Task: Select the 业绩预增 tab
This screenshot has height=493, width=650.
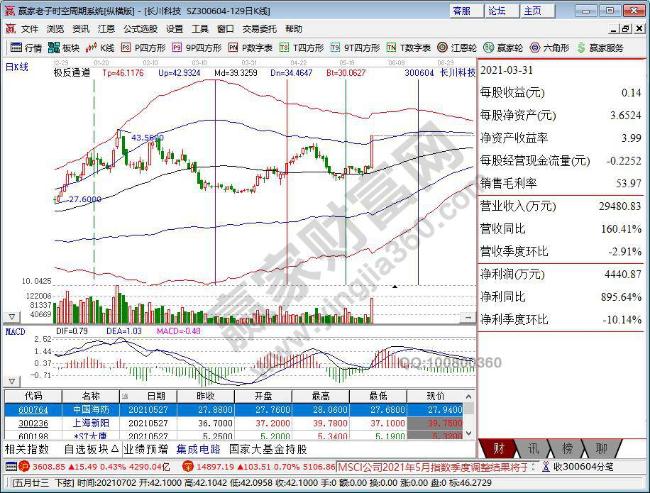Action: click(146, 449)
